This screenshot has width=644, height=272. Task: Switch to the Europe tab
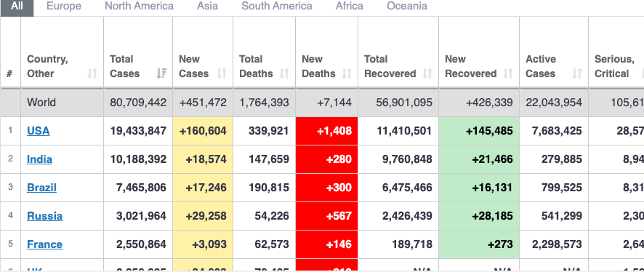[x=64, y=6]
